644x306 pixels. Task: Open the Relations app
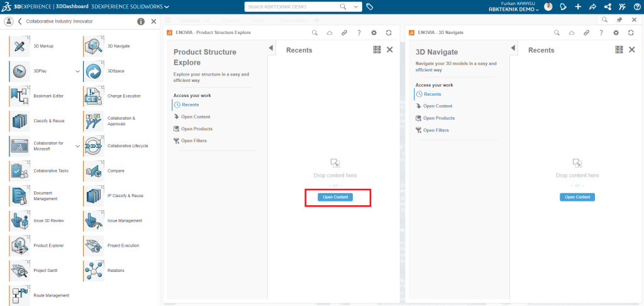94,270
